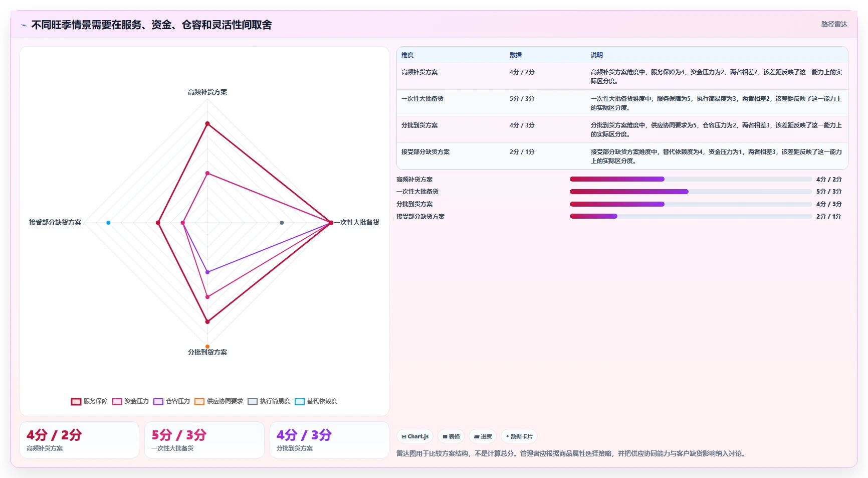868x478 pixels.
Task: Click the 资金压力 point on 接受部分缺货方案 axis
Action: coord(182,223)
